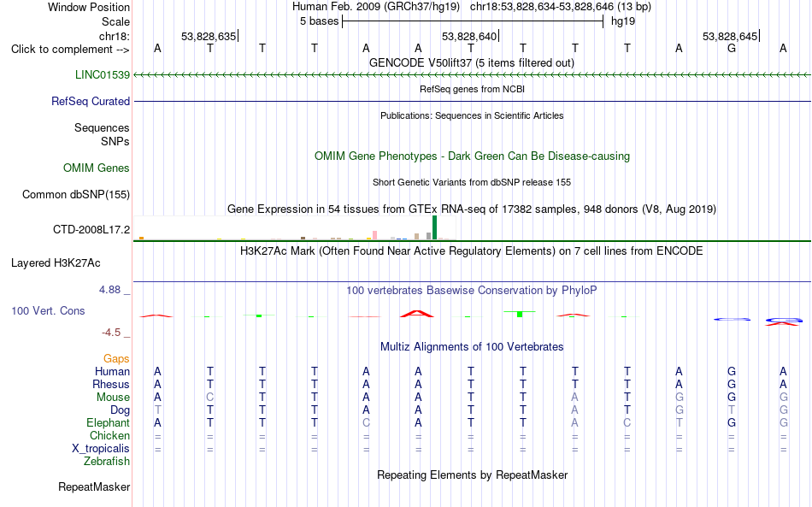Click the Zebrafish species label
This screenshot has height=507, width=812.
(107, 461)
